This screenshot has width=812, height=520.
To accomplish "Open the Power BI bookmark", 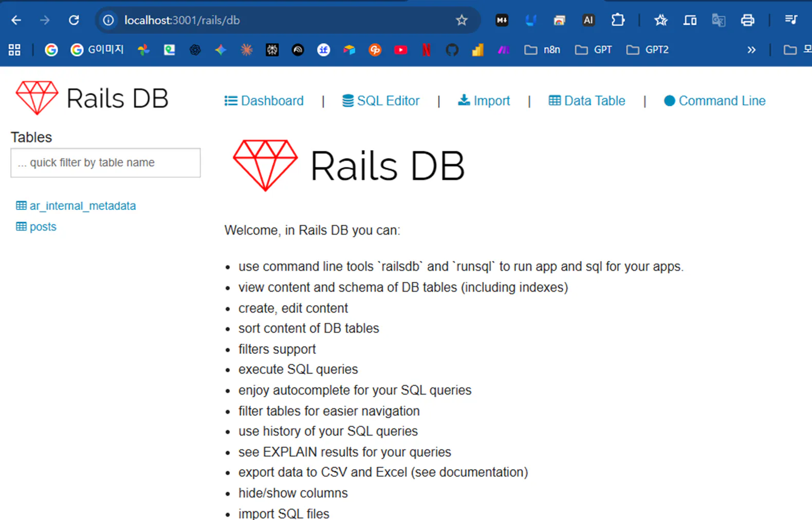I will (478, 50).
